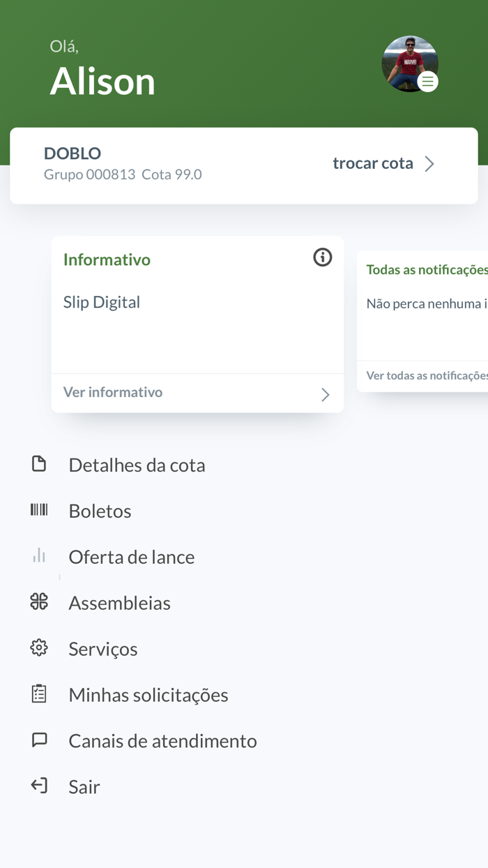Click the chat bubble icon beside Canais de atendimento

(40, 740)
